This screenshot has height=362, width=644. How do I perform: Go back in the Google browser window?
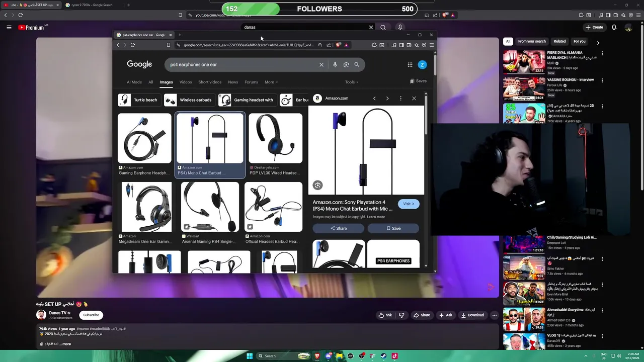[118, 45]
